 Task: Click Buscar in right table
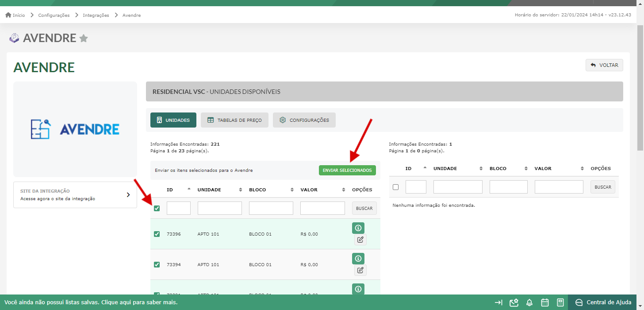602,187
